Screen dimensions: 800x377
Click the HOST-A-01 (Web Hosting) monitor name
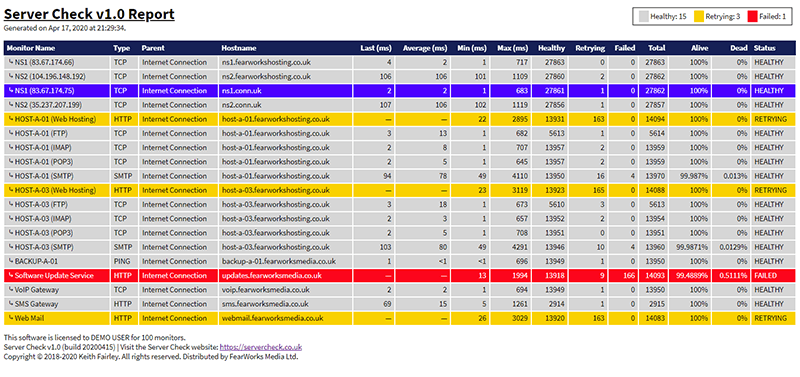tap(55, 119)
